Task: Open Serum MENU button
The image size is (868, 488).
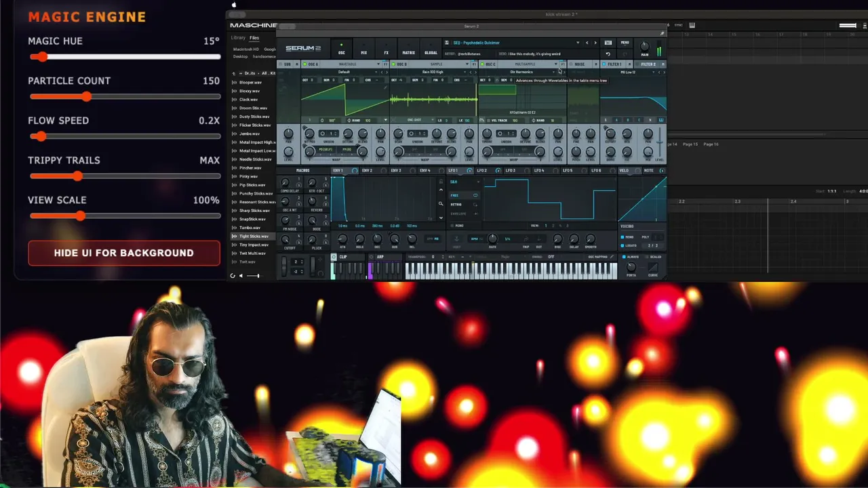Action: tap(625, 43)
